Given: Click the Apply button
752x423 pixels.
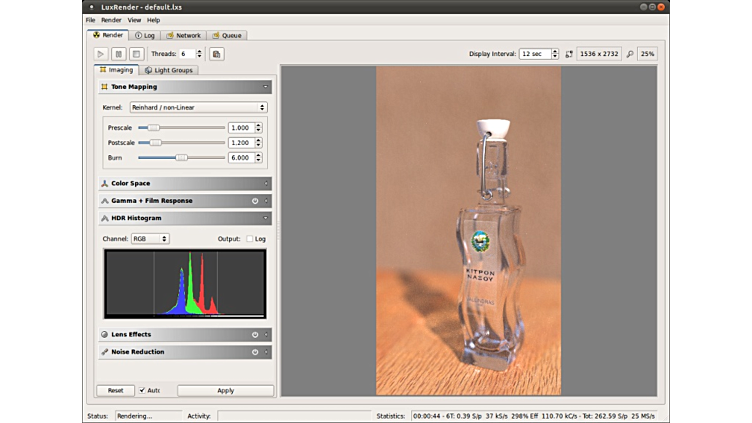Looking at the screenshot, I should (225, 390).
